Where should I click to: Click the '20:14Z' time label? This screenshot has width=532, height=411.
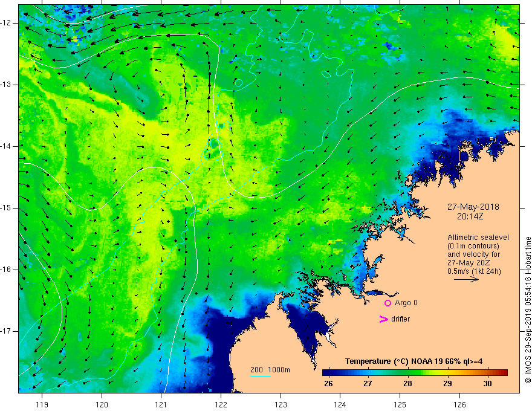pos(470,216)
